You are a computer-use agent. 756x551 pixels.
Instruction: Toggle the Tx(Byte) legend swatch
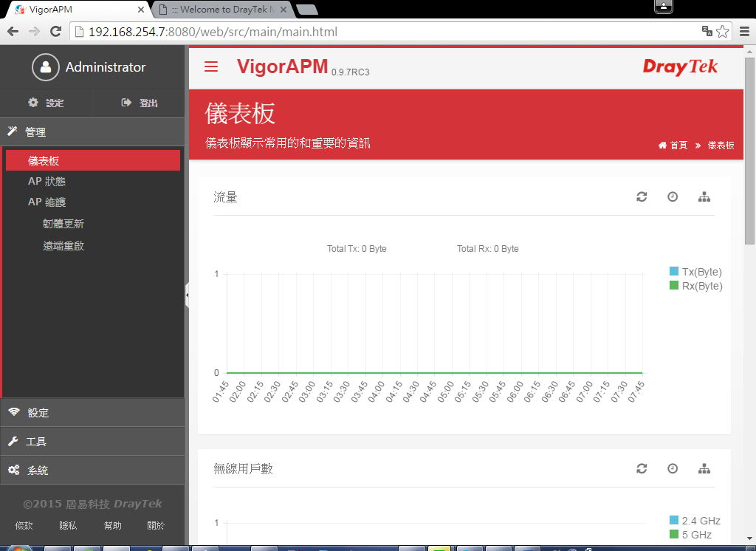pos(674,271)
